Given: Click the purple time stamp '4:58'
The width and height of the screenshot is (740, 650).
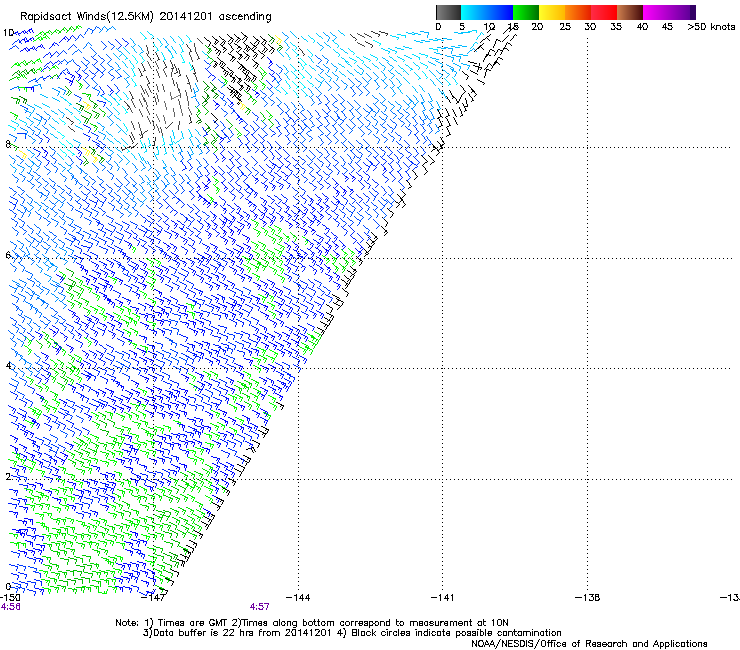Looking at the screenshot, I should click(x=10, y=607).
